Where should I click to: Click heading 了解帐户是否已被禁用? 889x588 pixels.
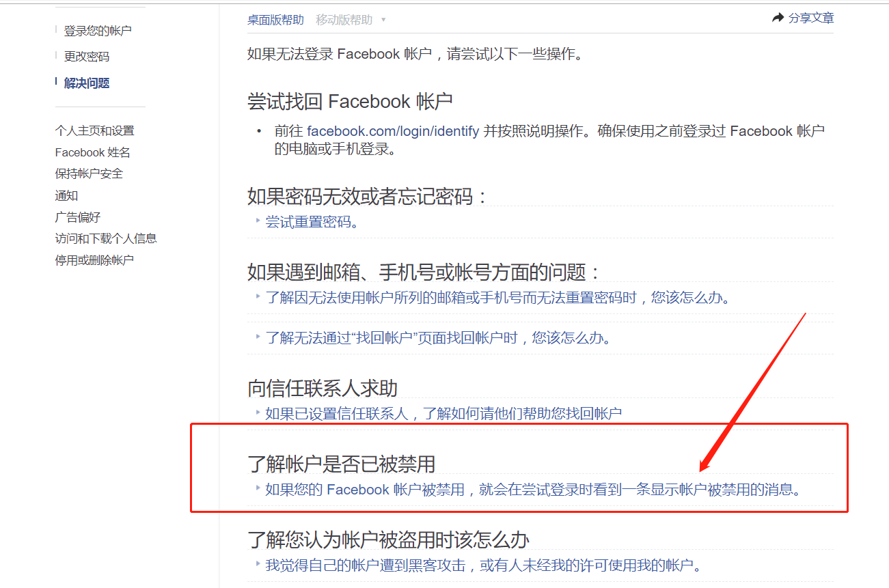coord(341,464)
